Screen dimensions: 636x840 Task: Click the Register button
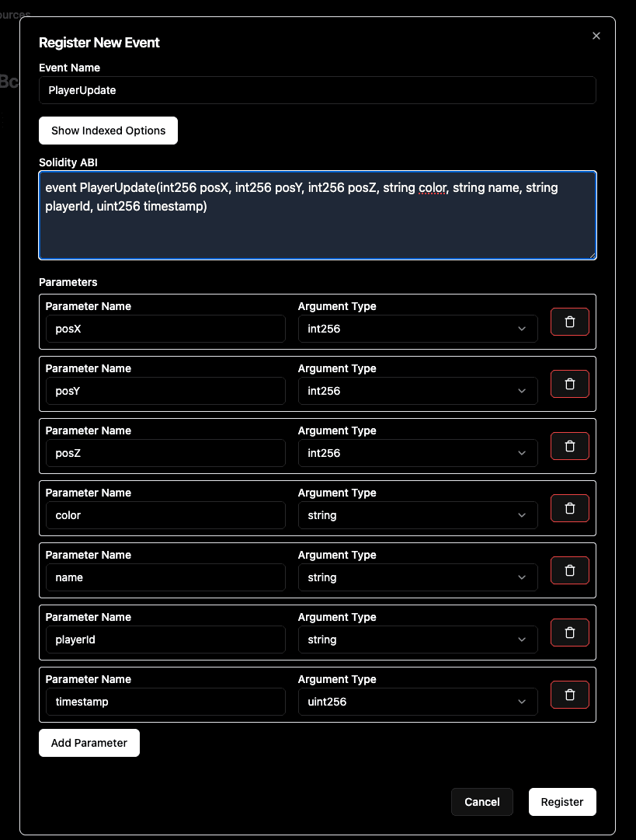[561, 802]
